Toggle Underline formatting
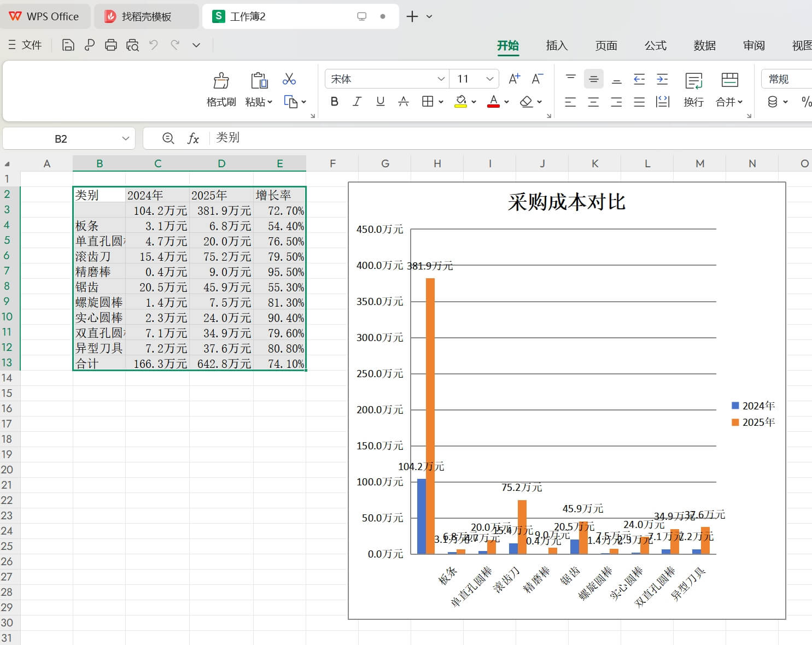This screenshot has width=812, height=645. [381, 102]
